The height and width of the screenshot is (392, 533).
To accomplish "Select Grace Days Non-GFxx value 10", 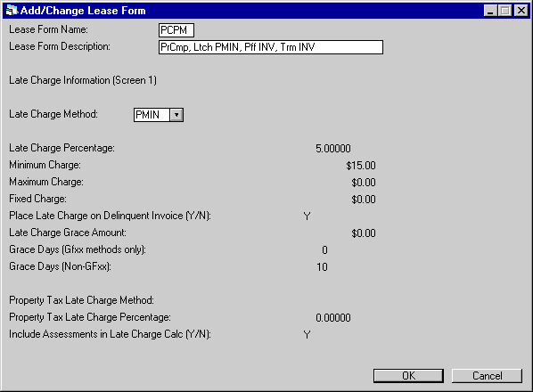I will [322, 267].
